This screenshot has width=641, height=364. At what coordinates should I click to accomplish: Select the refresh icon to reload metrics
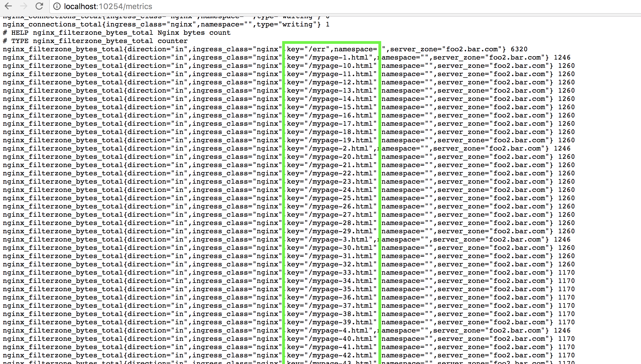(39, 6)
